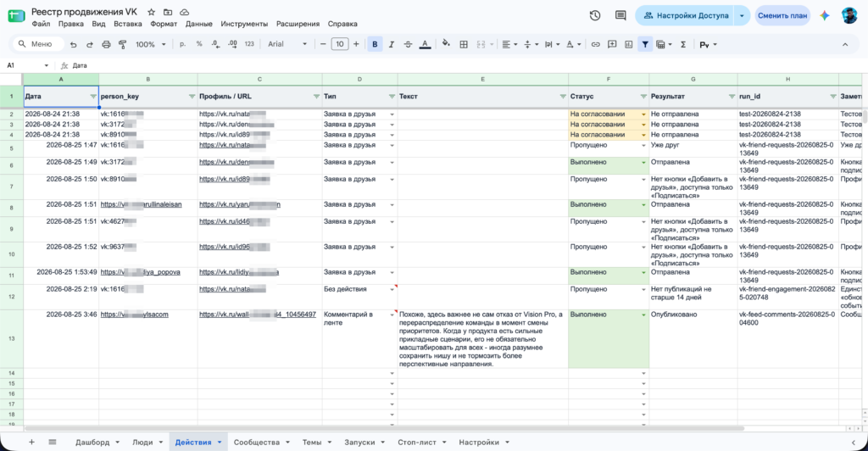Open the Arial font dropdown
The height and width of the screenshot is (451, 868).
287,44
